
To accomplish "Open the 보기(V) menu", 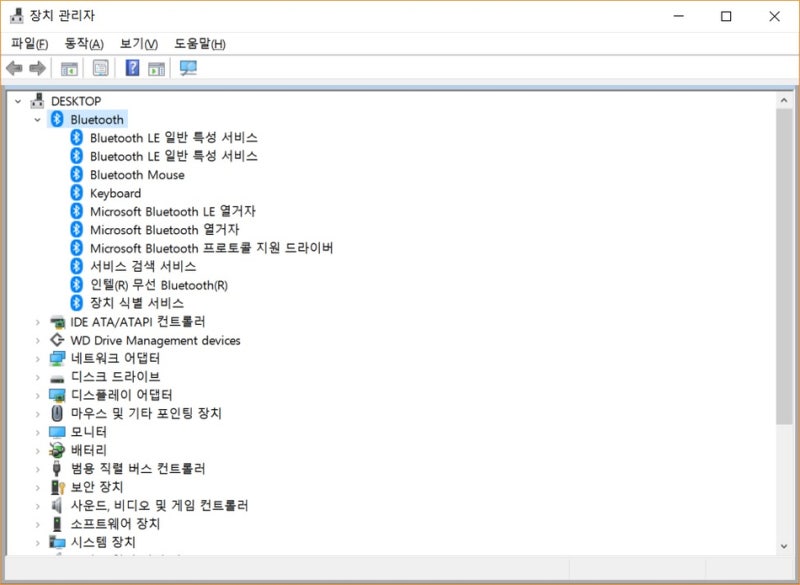I will point(139,43).
